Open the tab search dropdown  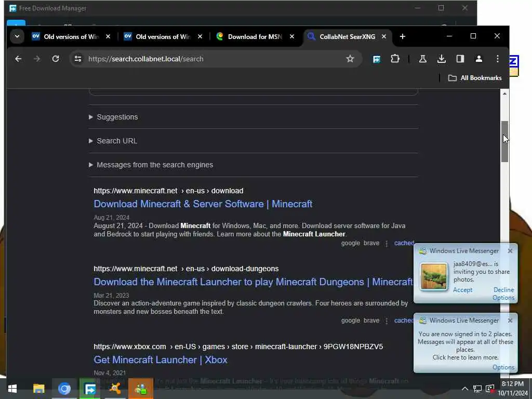(17, 36)
